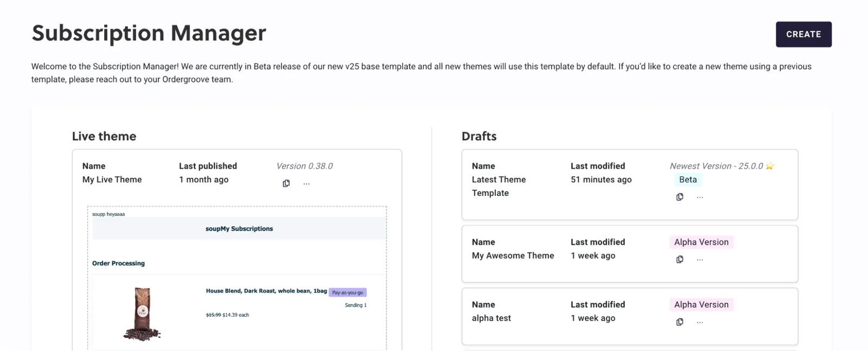Screen dimensions: 868x351
Task: Select the 'My Live Theme' name text
Action: pos(112,180)
